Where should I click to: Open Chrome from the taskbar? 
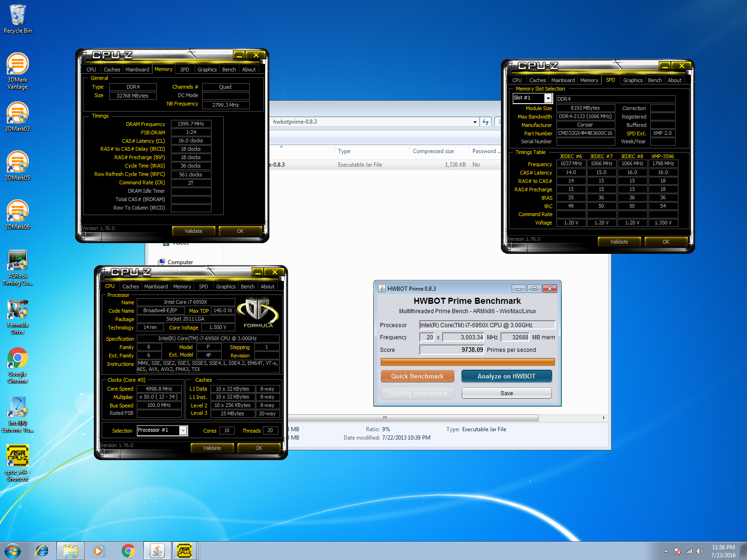point(128,551)
